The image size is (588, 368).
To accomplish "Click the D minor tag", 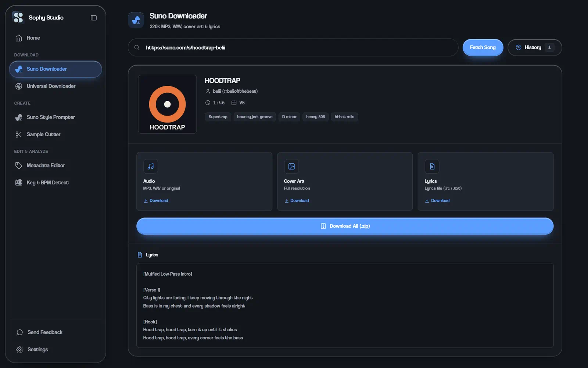I will 289,117.
